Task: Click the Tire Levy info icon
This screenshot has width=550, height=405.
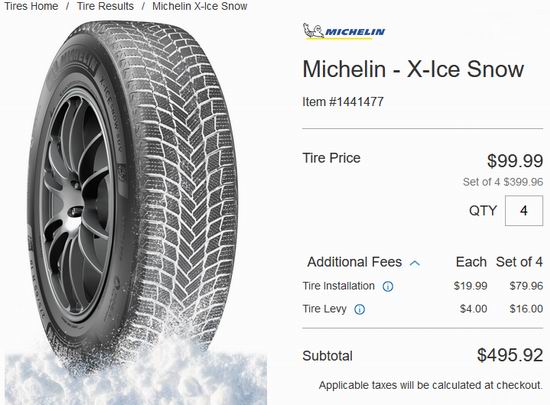Action: pyautogui.click(x=360, y=309)
